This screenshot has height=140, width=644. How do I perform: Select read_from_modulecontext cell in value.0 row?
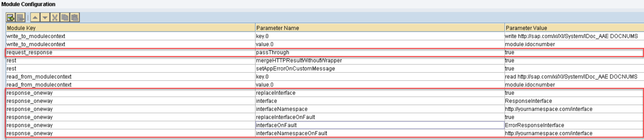(x=131, y=85)
